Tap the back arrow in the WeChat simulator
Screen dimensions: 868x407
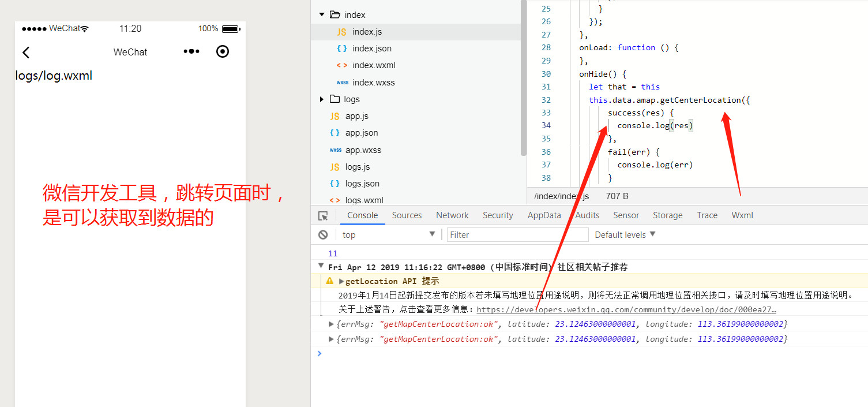(x=26, y=53)
